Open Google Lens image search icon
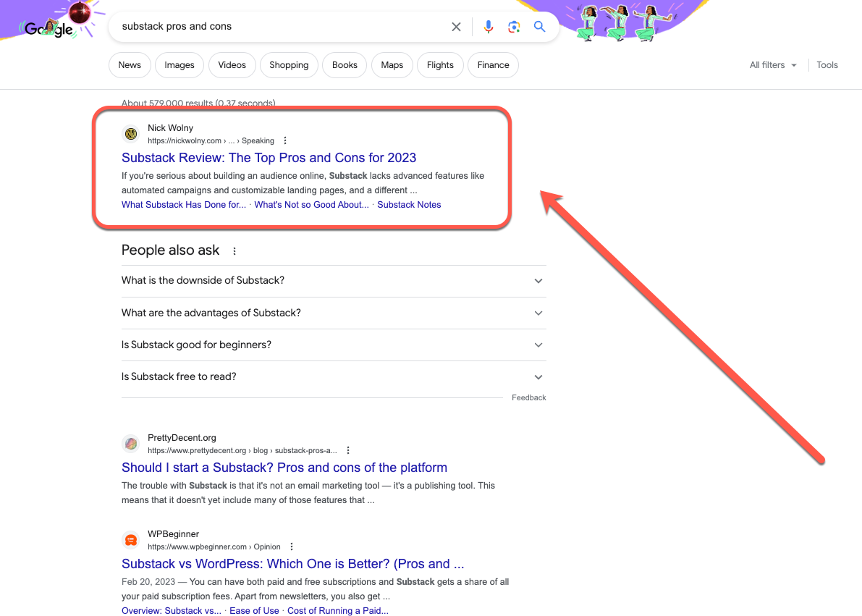The image size is (862, 616). click(x=514, y=26)
